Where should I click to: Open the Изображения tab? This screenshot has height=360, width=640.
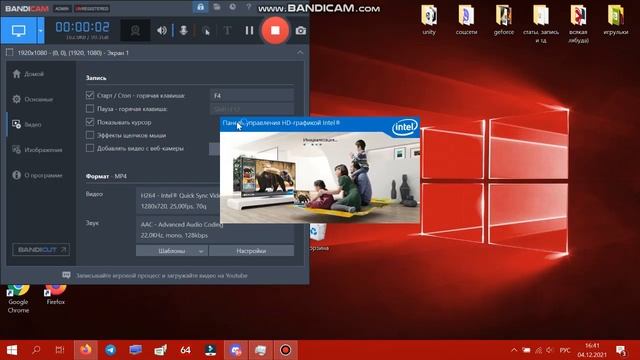[37, 150]
